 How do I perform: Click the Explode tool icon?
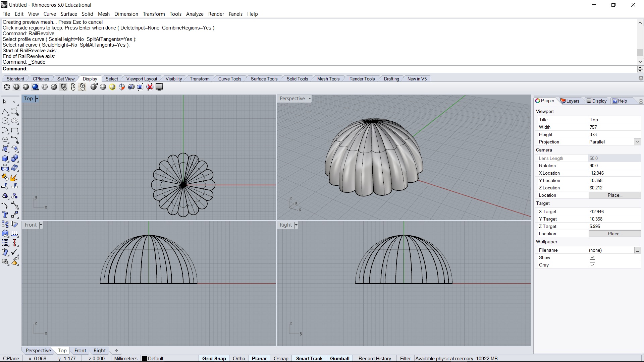(14, 177)
